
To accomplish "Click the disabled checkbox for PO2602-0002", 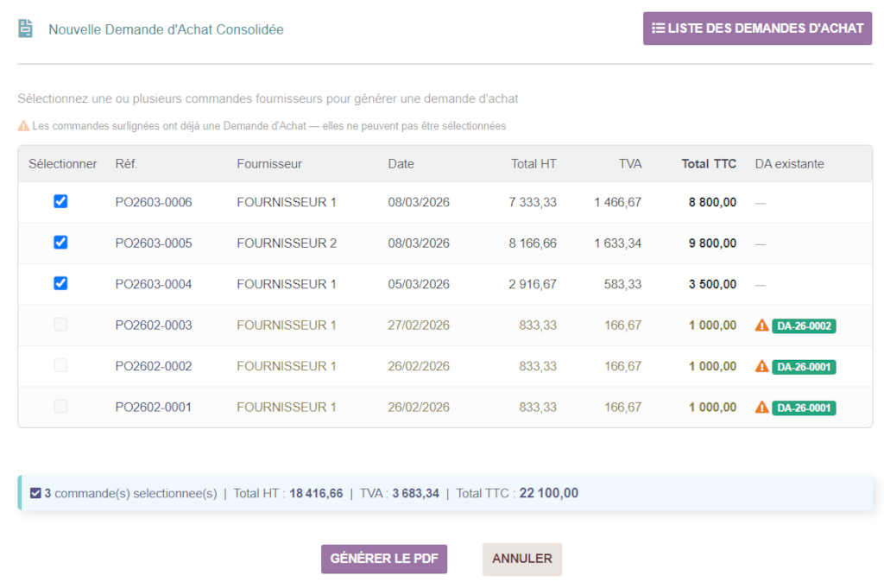I will click(60, 365).
